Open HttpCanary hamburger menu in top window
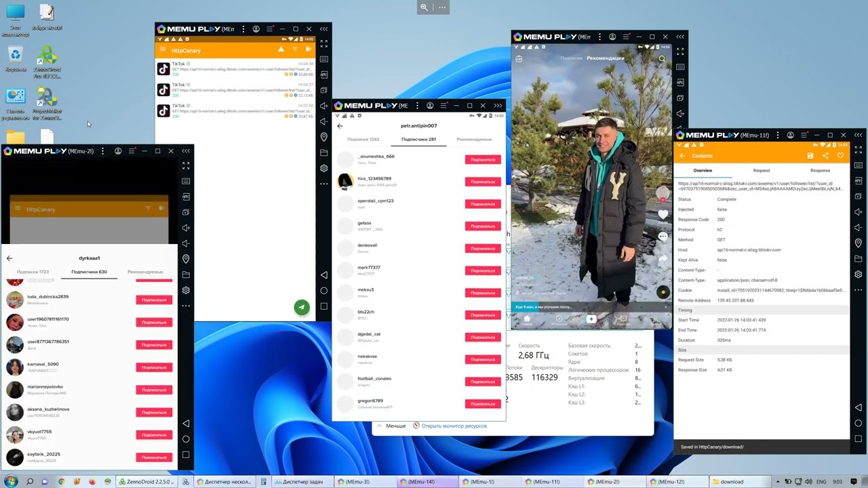 pyautogui.click(x=162, y=49)
